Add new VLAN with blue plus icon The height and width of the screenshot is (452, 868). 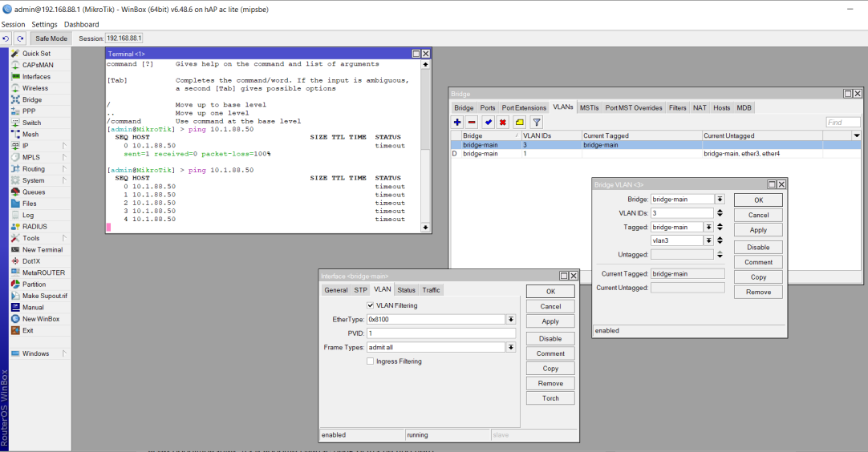457,123
